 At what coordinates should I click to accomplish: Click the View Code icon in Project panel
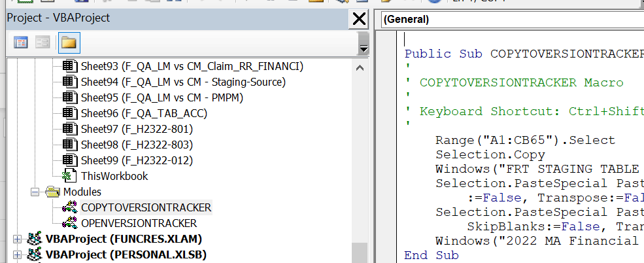tap(21, 43)
